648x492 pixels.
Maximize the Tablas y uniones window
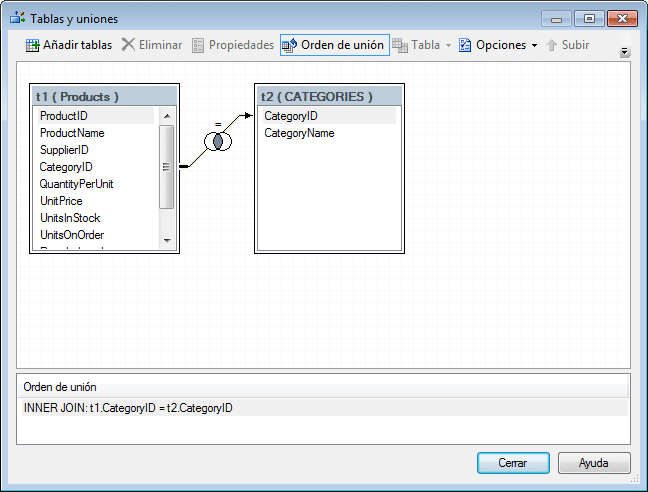coord(589,19)
